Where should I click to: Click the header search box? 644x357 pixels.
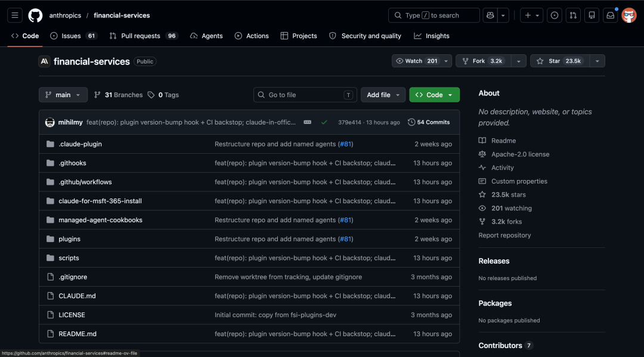(434, 15)
